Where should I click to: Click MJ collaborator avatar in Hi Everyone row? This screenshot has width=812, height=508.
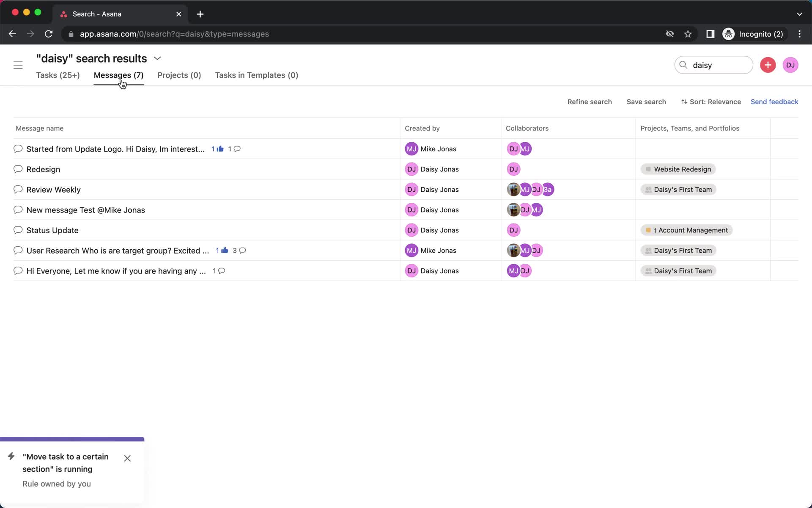pos(513,271)
